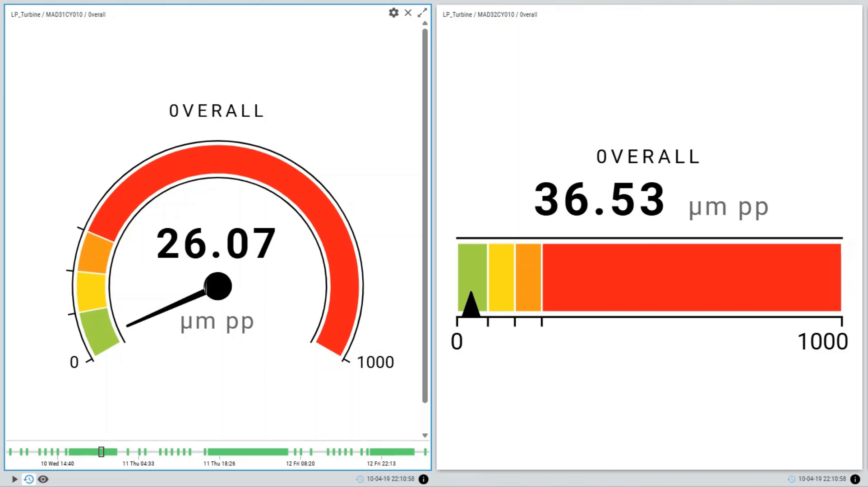Click the left panel vertical scrollbar thumb
Image resolution: width=868 pixels, height=487 pixels.
click(x=425, y=216)
